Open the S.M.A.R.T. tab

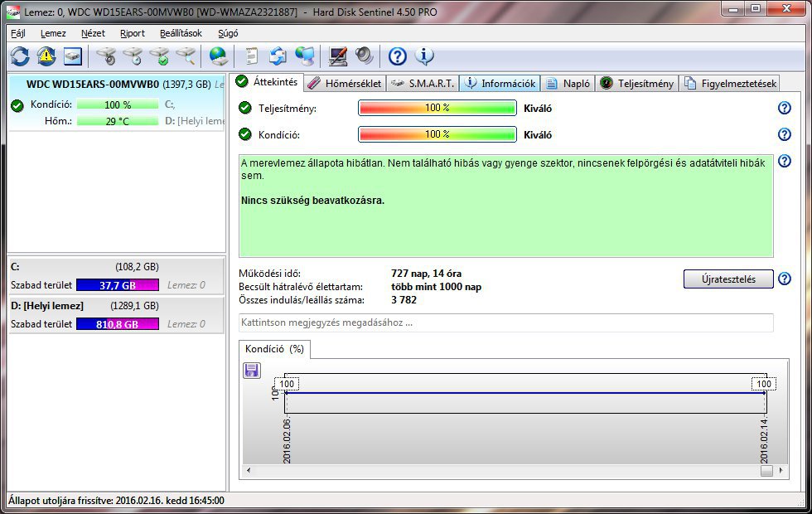coord(423,84)
